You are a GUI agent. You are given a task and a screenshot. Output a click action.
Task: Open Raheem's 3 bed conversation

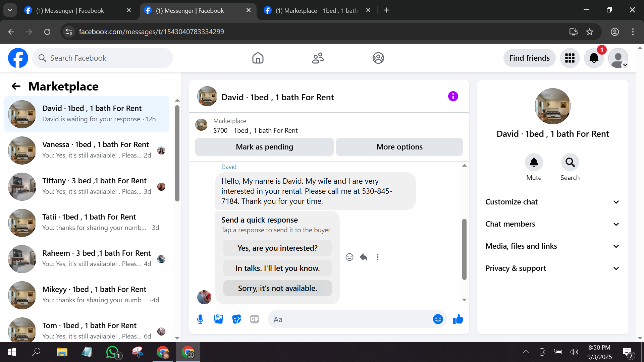click(87, 259)
